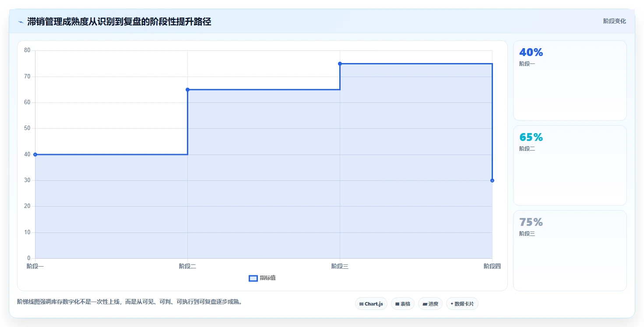Click the data point at 阶段三
The width and height of the screenshot is (644, 327).
coord(340,64)
